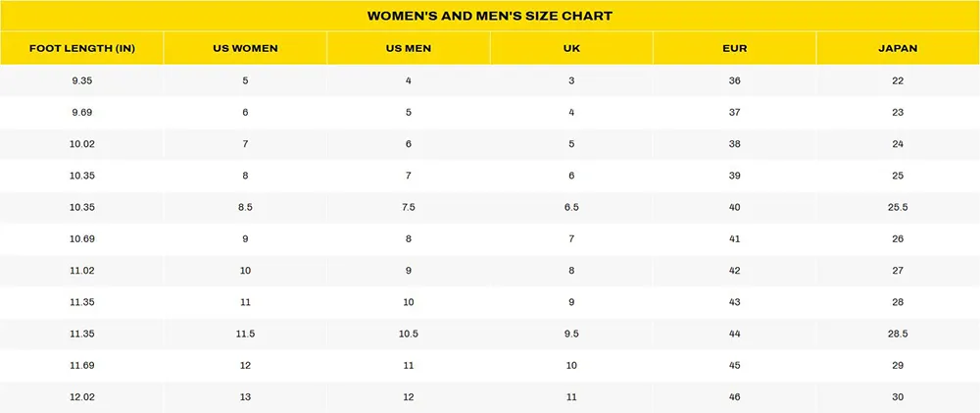Select the US Women column header
This screenshot has height=413, width=980.
click(x=245, y=48)
